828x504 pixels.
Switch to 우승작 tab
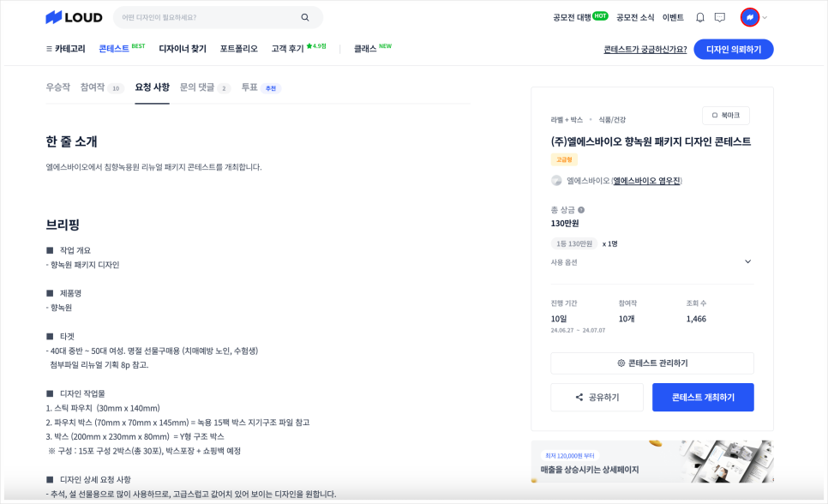(x=57, y=87)
